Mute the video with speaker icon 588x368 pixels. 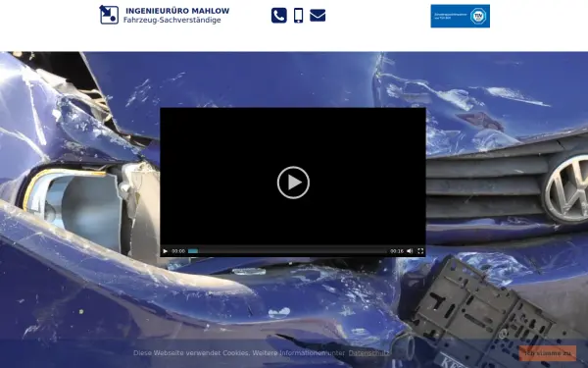point(410,251)
